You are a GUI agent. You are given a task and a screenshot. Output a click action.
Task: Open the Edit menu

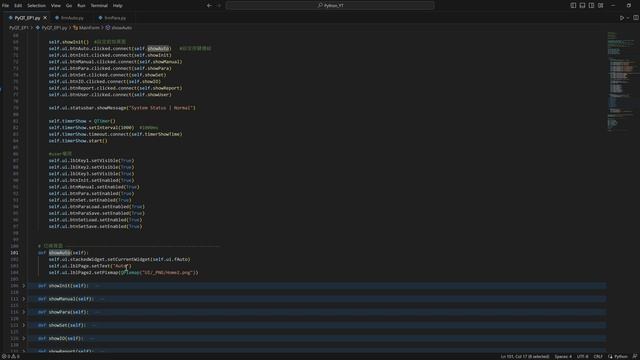pos(18,6)
